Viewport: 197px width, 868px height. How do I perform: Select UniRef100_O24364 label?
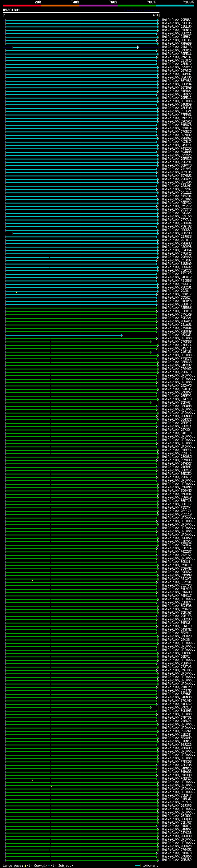pos(177,250)
